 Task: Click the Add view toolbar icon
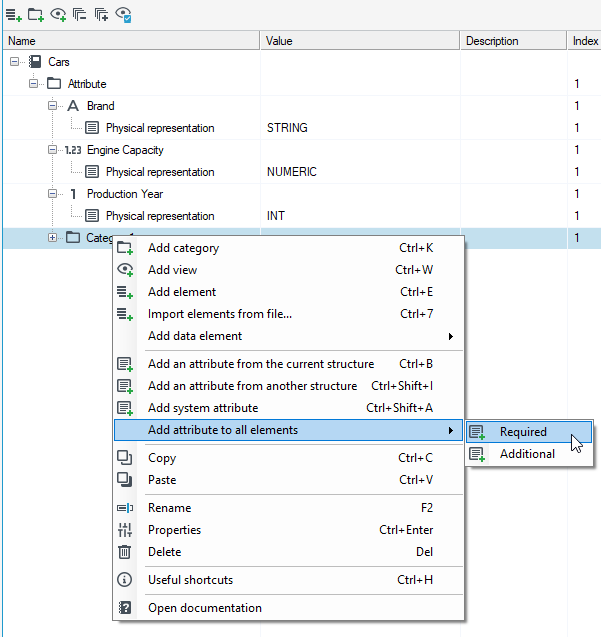58,15
